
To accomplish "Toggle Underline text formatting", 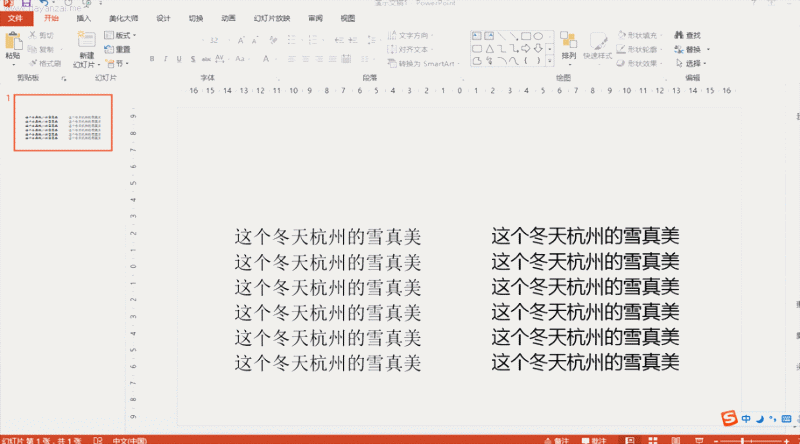I will 178,59.
